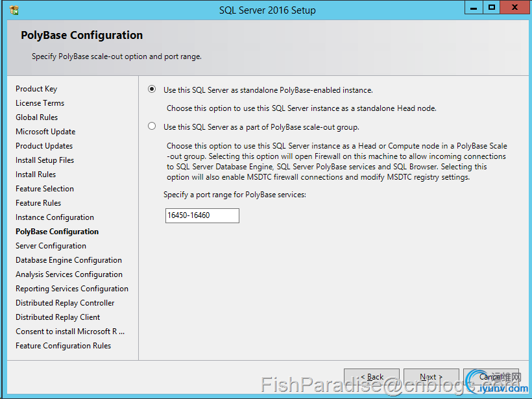This screenshot has height=399, width=532.
Task: Select the Global Rules step
Action: pos(36,117)
